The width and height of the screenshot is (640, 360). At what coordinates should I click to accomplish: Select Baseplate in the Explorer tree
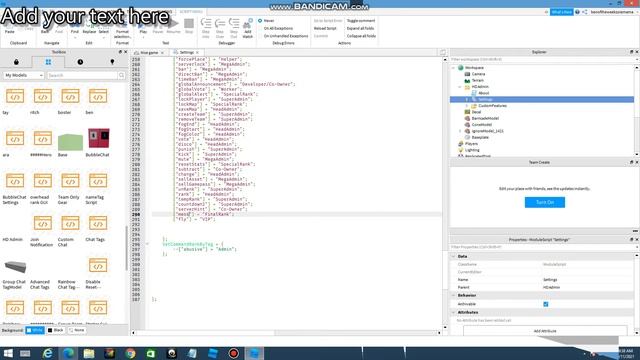(x=480, y=138)
